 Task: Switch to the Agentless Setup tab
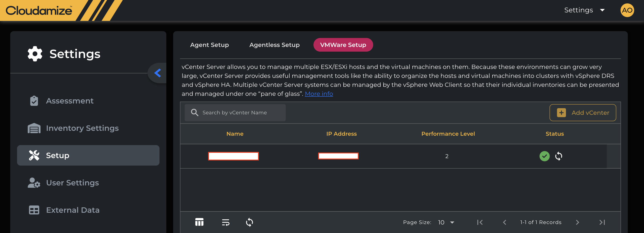(x=274, y=45)
